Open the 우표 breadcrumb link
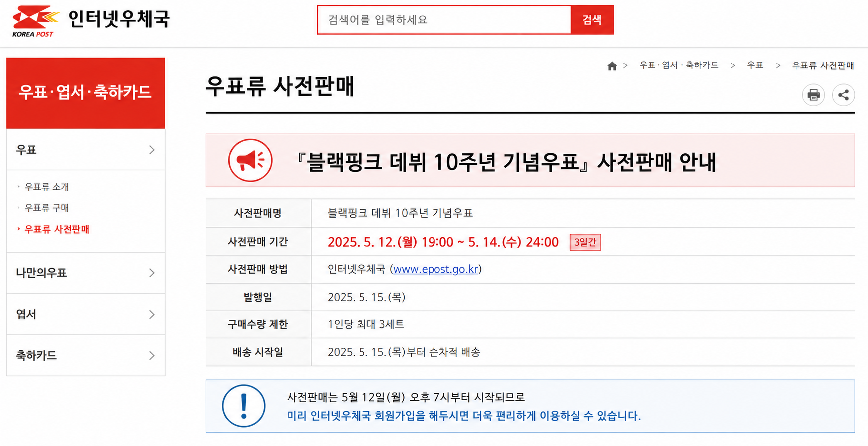Screen dimensions: 868x446 pyautogui.click(x=755, y=65)
